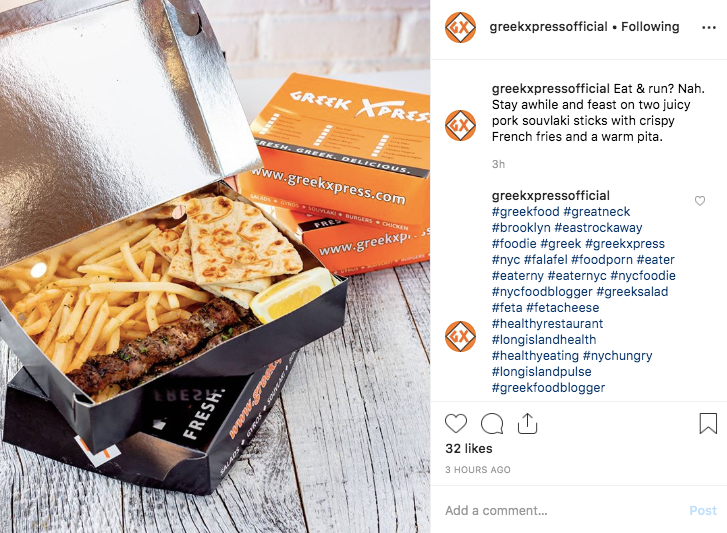Screen dimensions: 727x533
Task: Open the #healthyrestaurant hashtag
Action: [x=548, y=324]
